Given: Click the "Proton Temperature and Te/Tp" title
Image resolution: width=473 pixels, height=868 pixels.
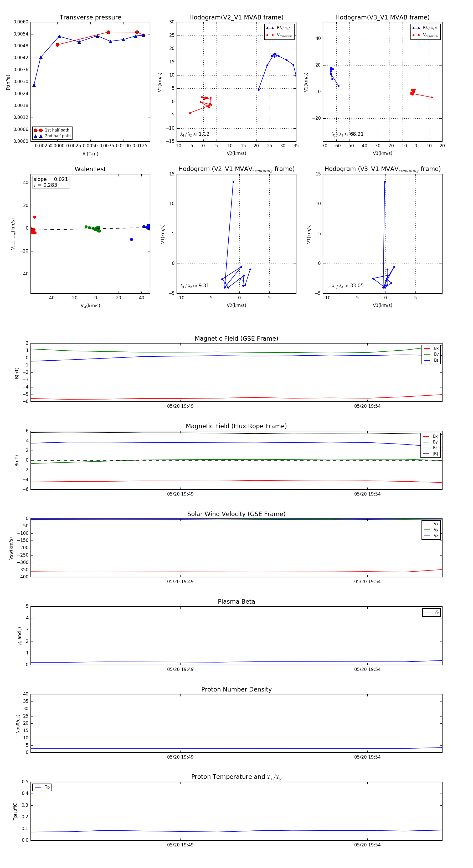Looking at the screenshot, I should point(236,777).
